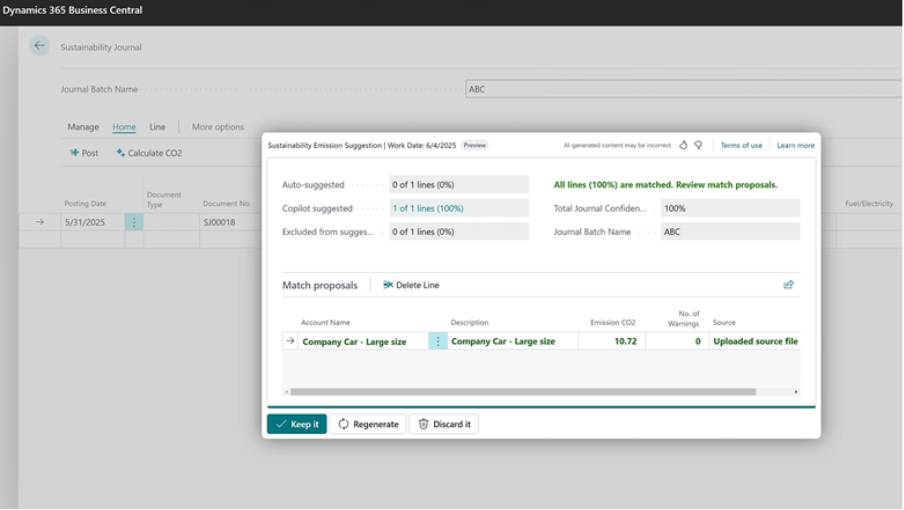Viewport: 904px width, 510px height.
Task: Discard the Copilot suggestion
Action: point(444,424)
